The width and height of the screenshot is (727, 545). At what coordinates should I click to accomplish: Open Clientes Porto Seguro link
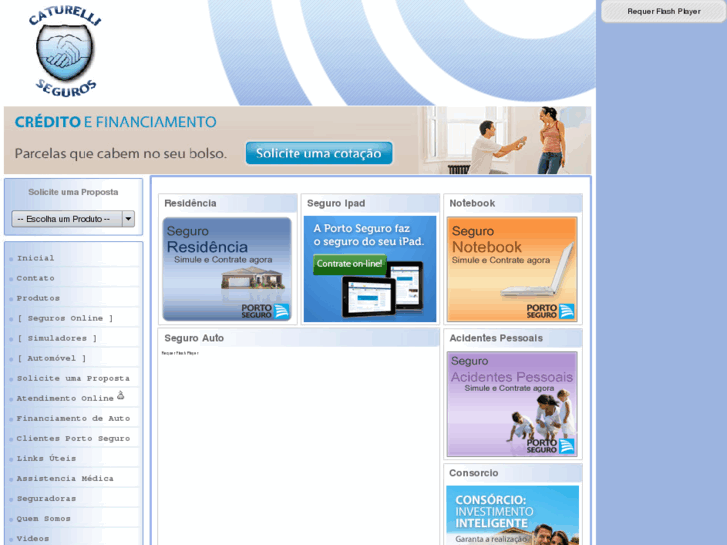[x=73, y=438]
